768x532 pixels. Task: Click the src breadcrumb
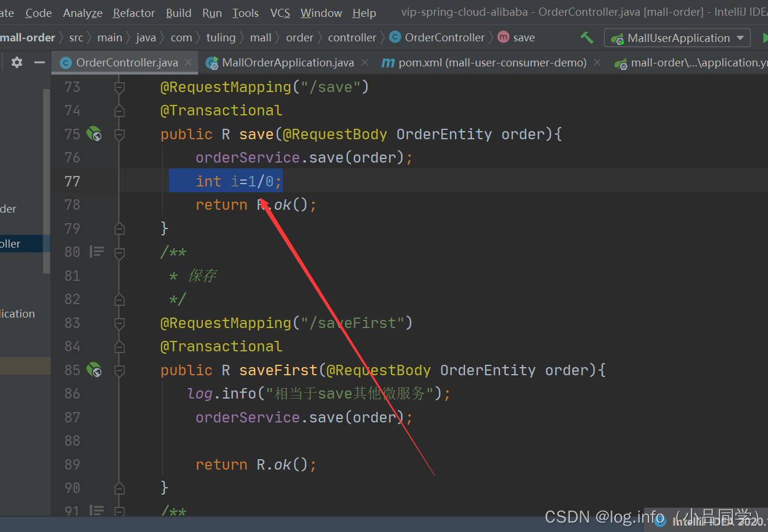point(76,38)
